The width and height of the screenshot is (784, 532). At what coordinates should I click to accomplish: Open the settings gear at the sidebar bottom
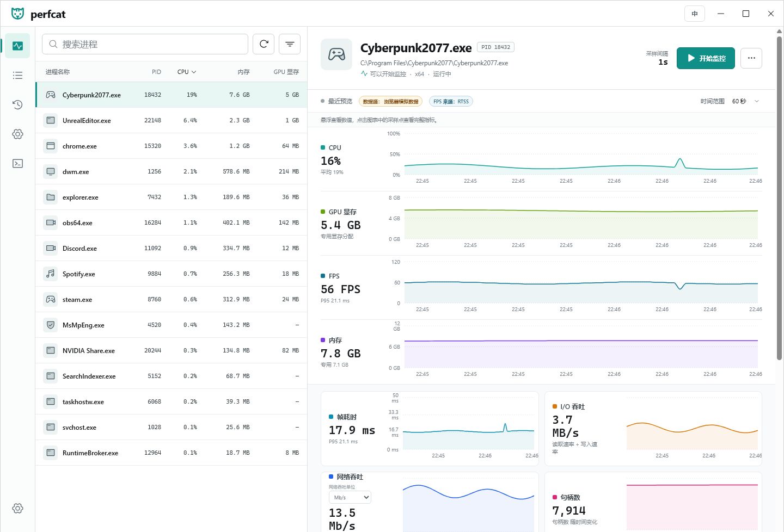[x=17, y=509]
